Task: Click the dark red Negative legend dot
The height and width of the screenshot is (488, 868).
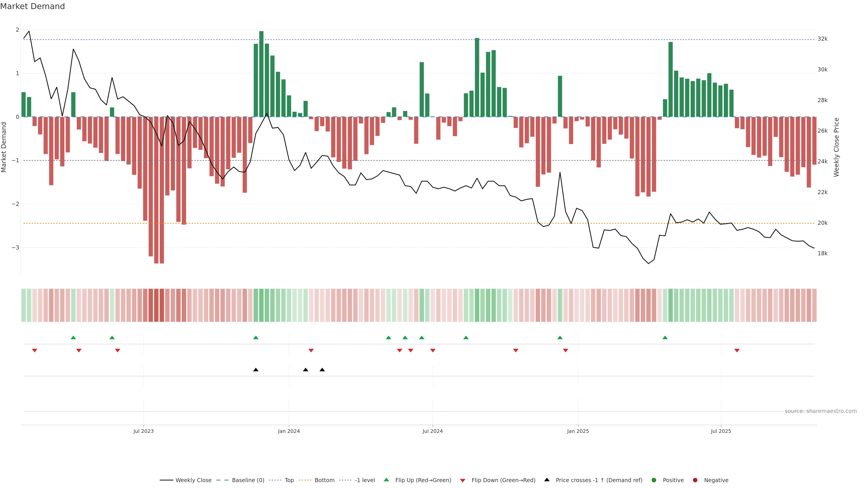Action: click(x=695, y=480)
